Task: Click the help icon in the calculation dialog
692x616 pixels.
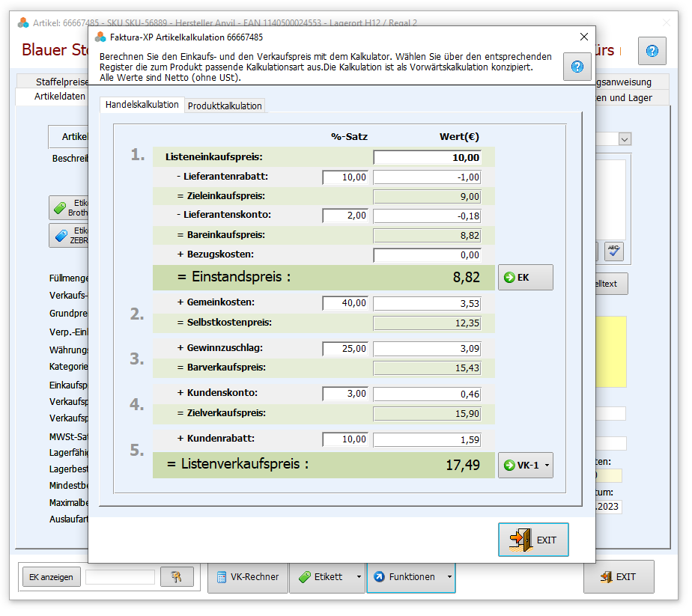Action: [577, 67]
